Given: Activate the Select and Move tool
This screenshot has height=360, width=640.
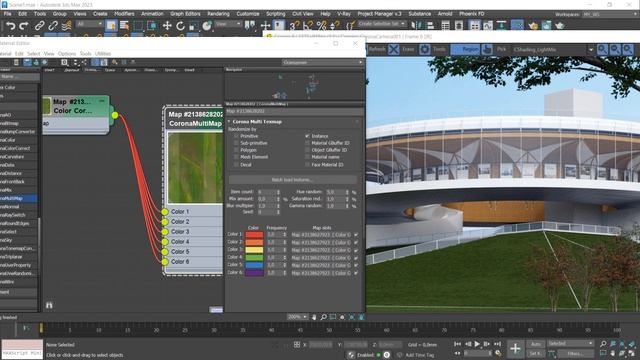Looking at the screenshot, I should (x=167, y=26).
